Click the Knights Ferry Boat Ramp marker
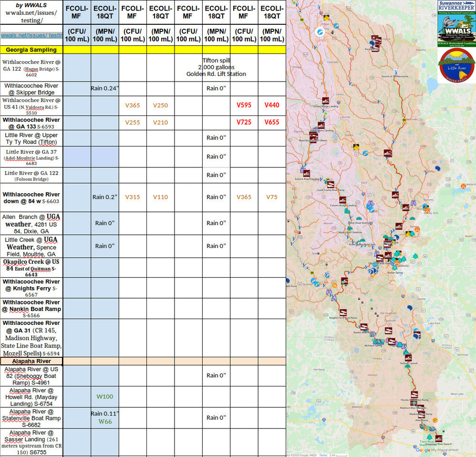This screenshot has height=457, width=476. pos(343,313)
